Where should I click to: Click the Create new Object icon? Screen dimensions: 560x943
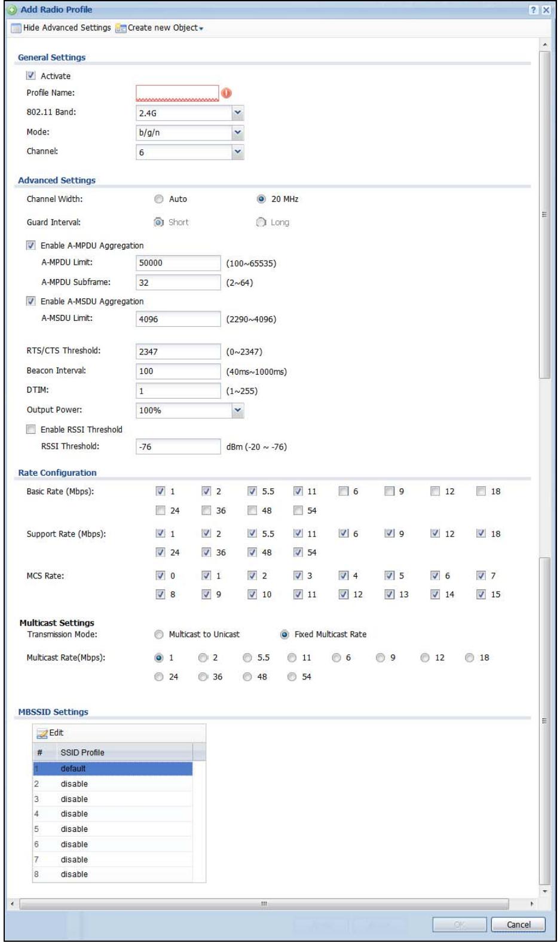(121, 28)
